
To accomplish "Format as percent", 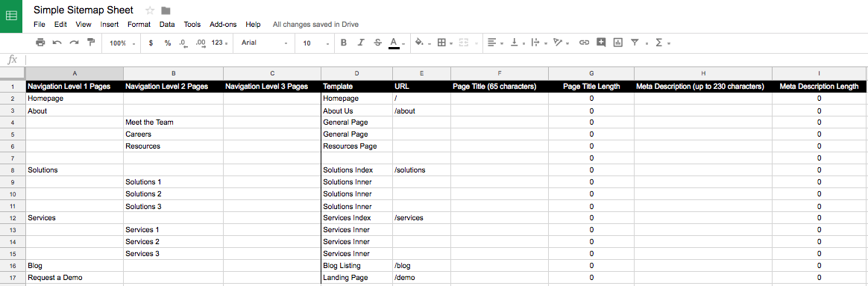I will click(168, 43).
